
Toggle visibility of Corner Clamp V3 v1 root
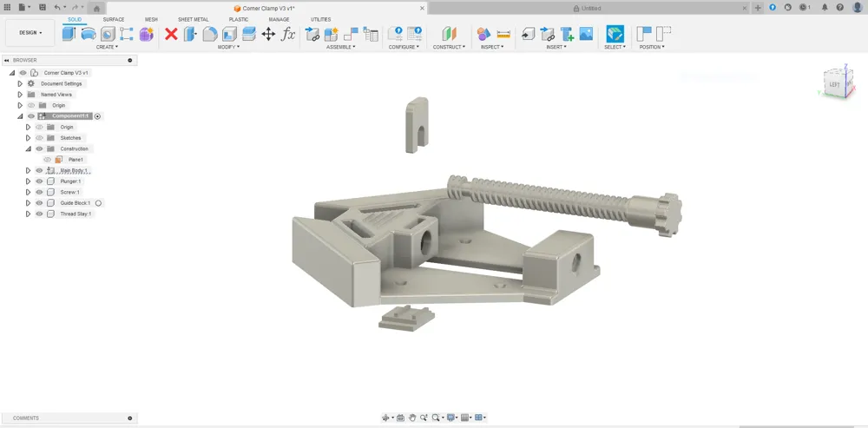[x=23, y=73]
